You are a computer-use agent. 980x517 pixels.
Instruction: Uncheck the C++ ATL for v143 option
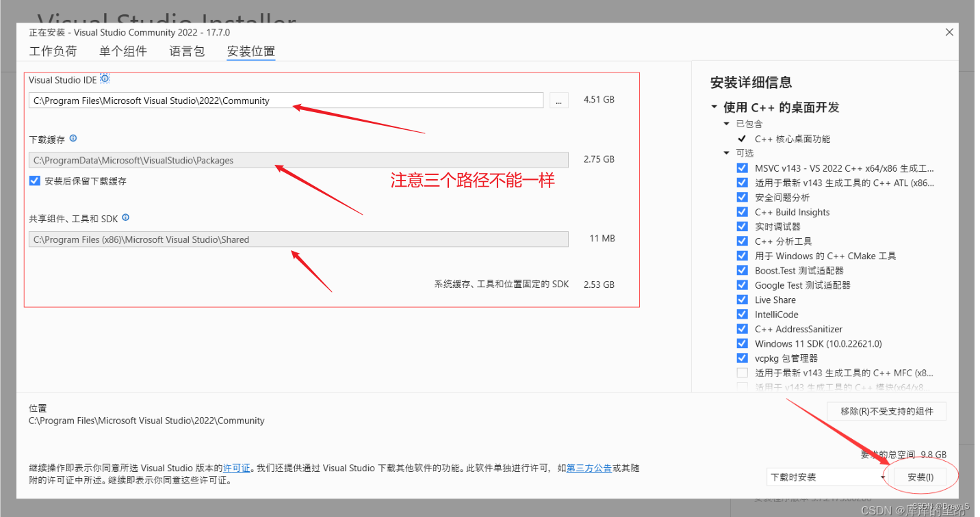click(x=742, y=183)
